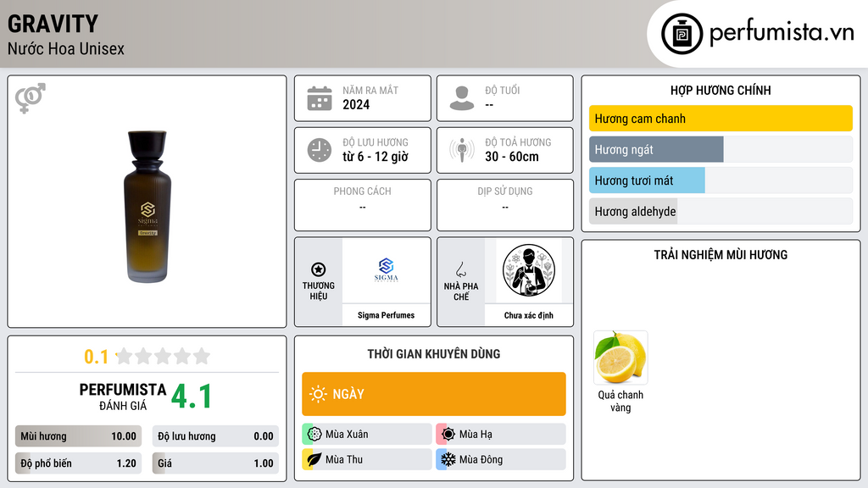Select the Mùa Hạ season chip
The width and height of the screenshot is (868, 488).
click(501, 435)
